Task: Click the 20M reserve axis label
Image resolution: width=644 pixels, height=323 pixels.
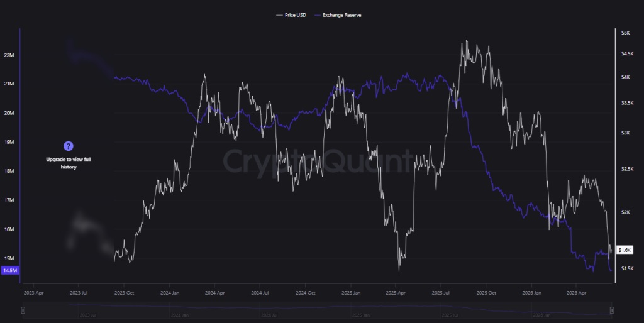Action: tap(9, 113)
